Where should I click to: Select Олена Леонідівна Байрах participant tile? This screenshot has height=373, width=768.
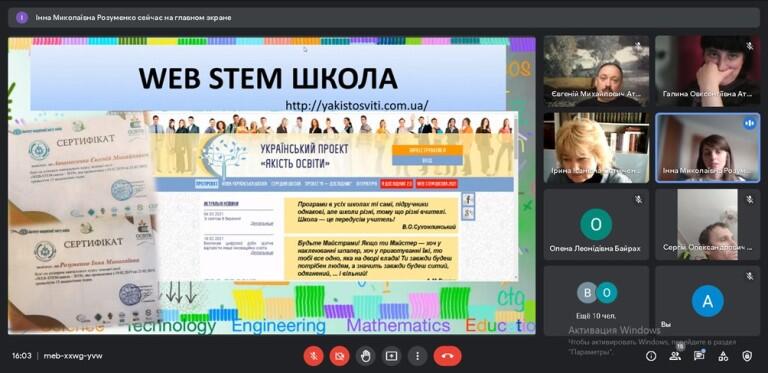tap(596, 225)
